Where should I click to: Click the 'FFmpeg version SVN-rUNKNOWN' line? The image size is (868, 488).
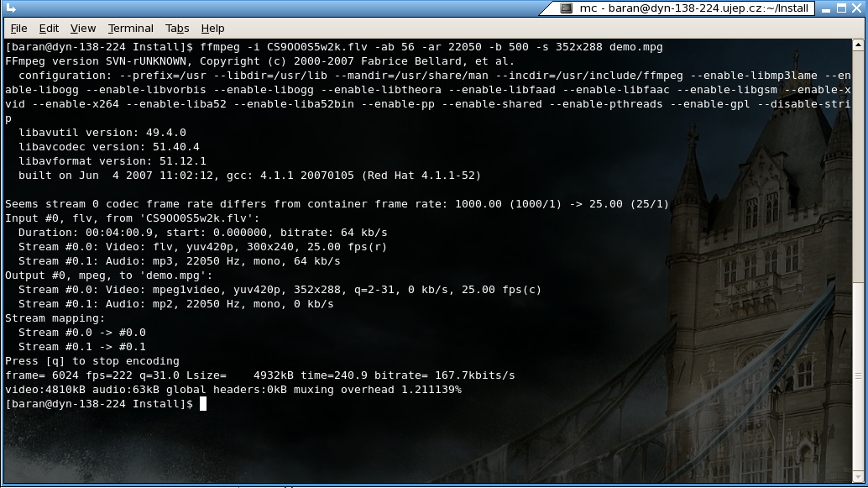click(259, 61)
